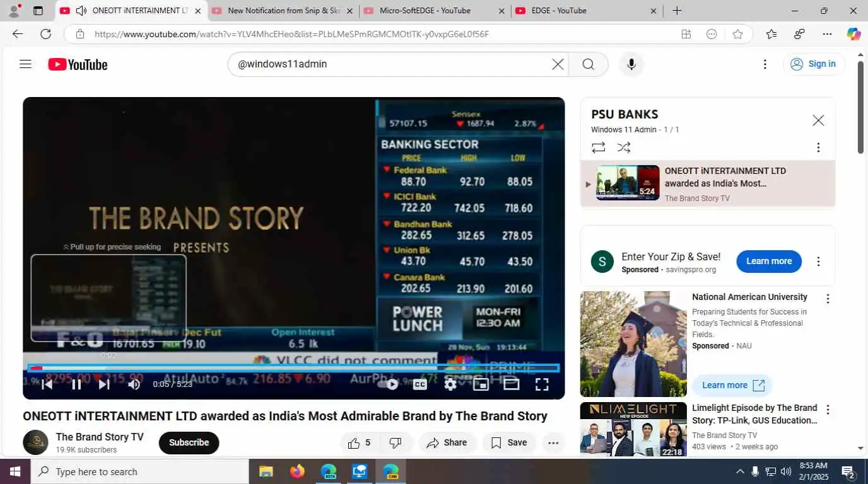Open Firefox from the taskbar
This screenshot has height=484, width=868.
[297, 471]
